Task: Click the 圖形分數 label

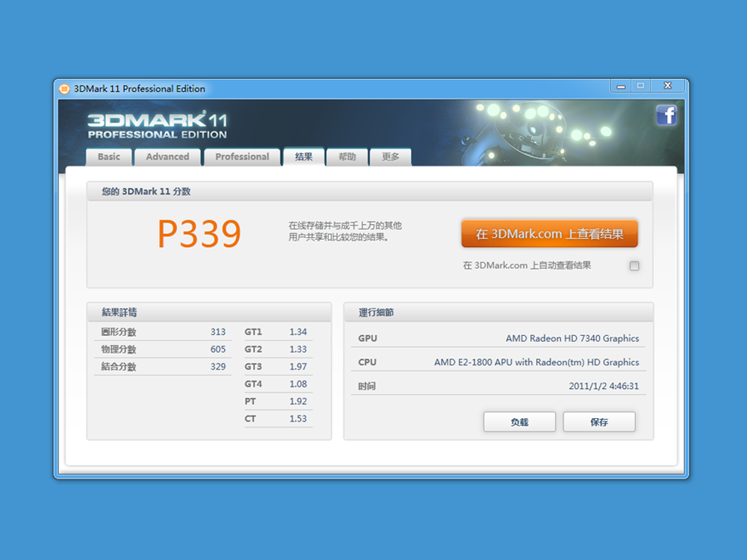Action: (119, 332)
